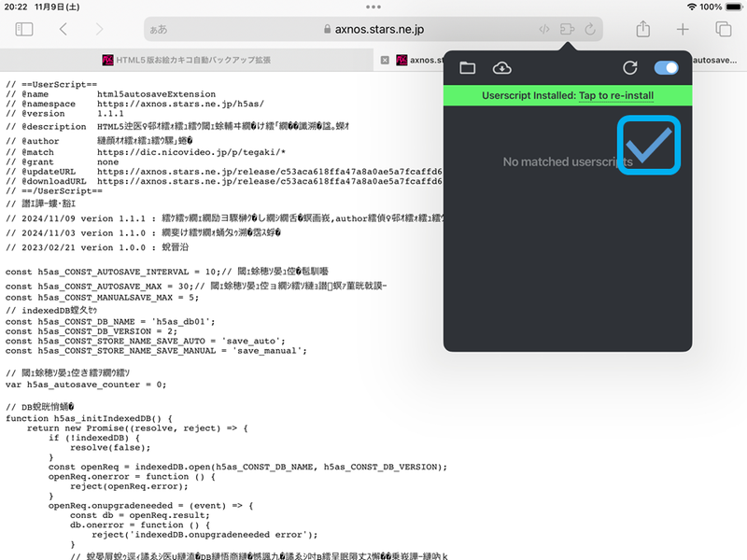
Task: Click the No matched userscripts message
Action: [568, 161]
